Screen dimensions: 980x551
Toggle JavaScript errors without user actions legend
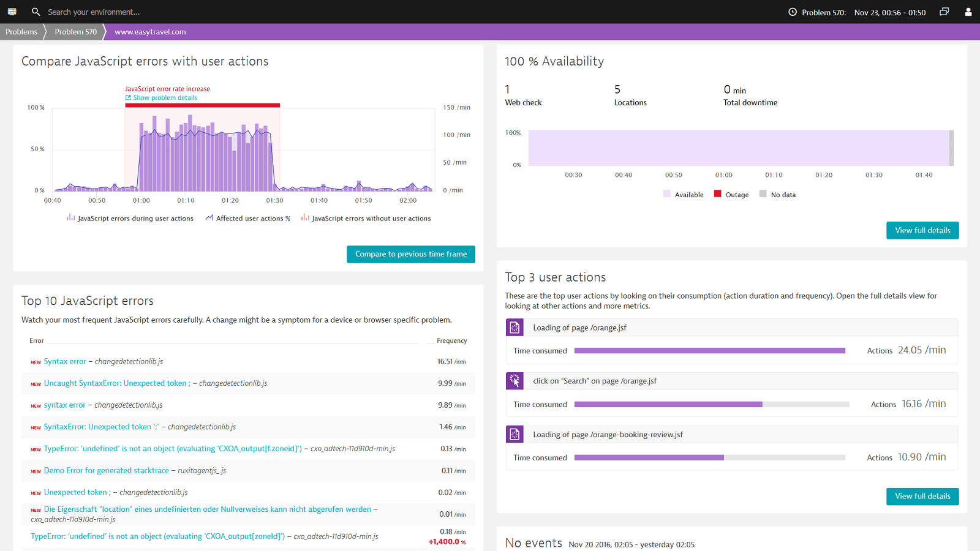click(x=366, y=218)
